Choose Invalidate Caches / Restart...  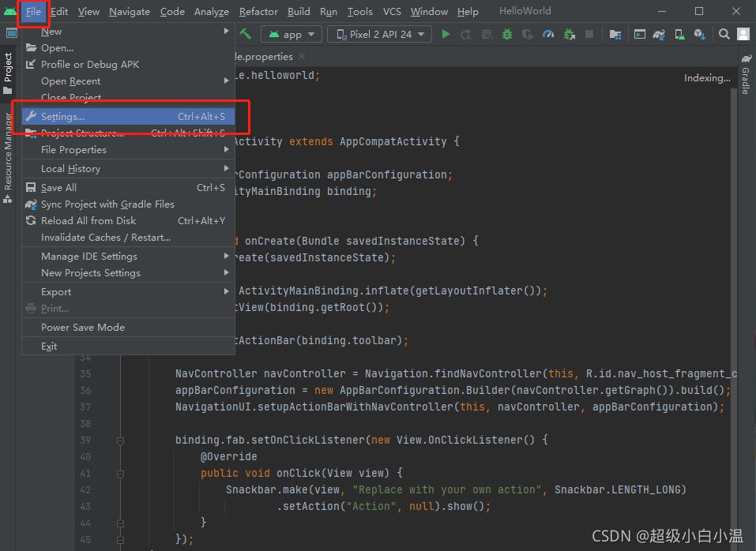click(128, 238)
